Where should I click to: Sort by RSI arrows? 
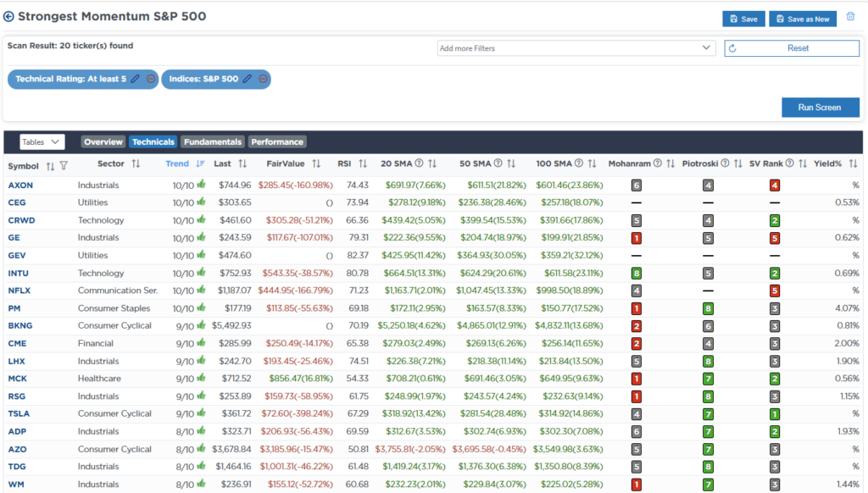click(x=363, y=163)
